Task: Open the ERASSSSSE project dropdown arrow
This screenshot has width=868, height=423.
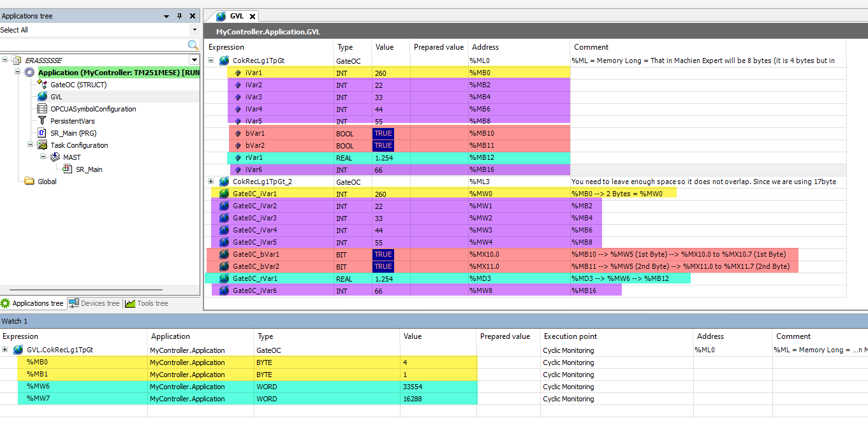Action: point(195,60)
